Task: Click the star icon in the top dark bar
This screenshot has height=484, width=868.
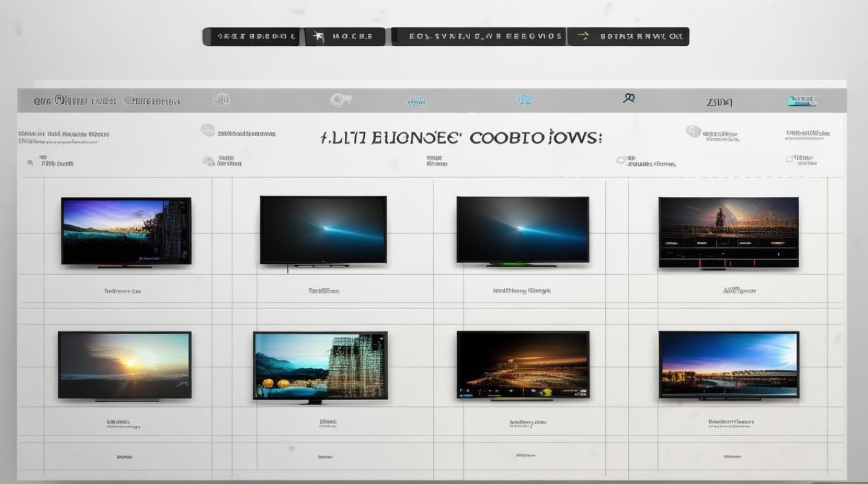Action: [x=318, y=37]
